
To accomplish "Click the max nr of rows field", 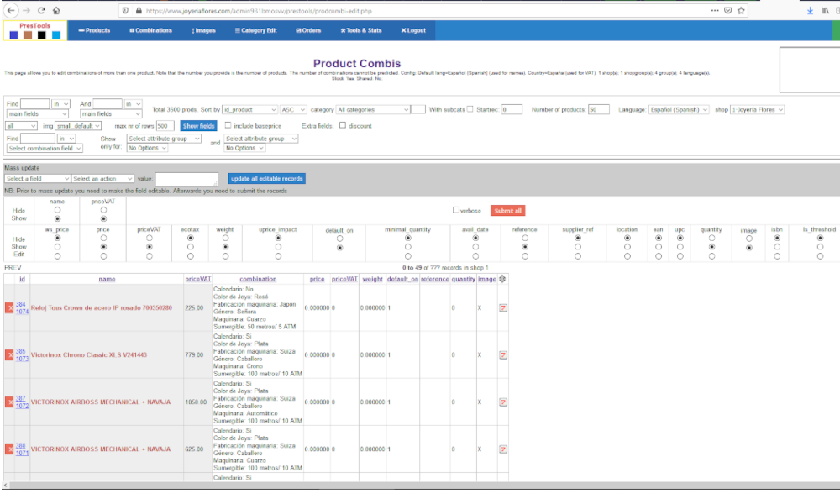I will pyautogui.click(x=165, y=126).
